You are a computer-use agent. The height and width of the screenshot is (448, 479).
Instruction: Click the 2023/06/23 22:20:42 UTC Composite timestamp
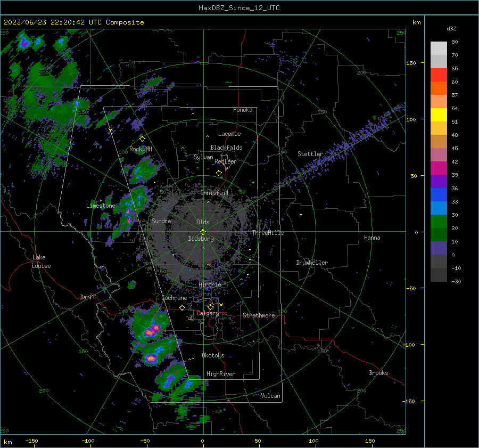(73, 22)
